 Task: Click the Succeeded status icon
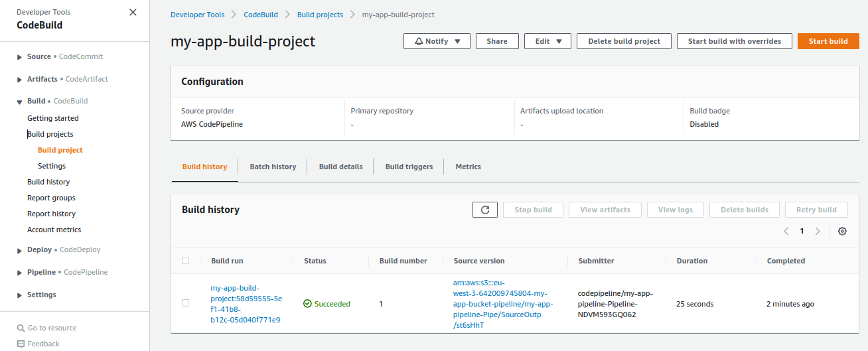coord(307,304)
